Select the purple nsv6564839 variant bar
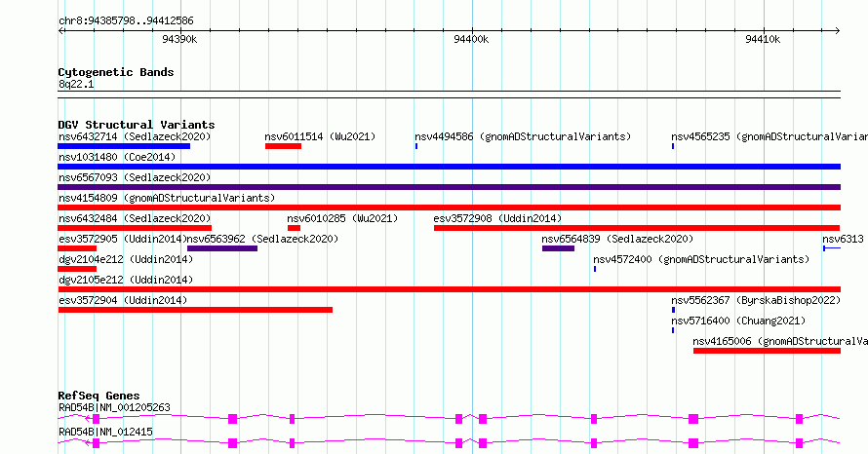This screenshot has width=868, height=454. (x=559, y=248)
